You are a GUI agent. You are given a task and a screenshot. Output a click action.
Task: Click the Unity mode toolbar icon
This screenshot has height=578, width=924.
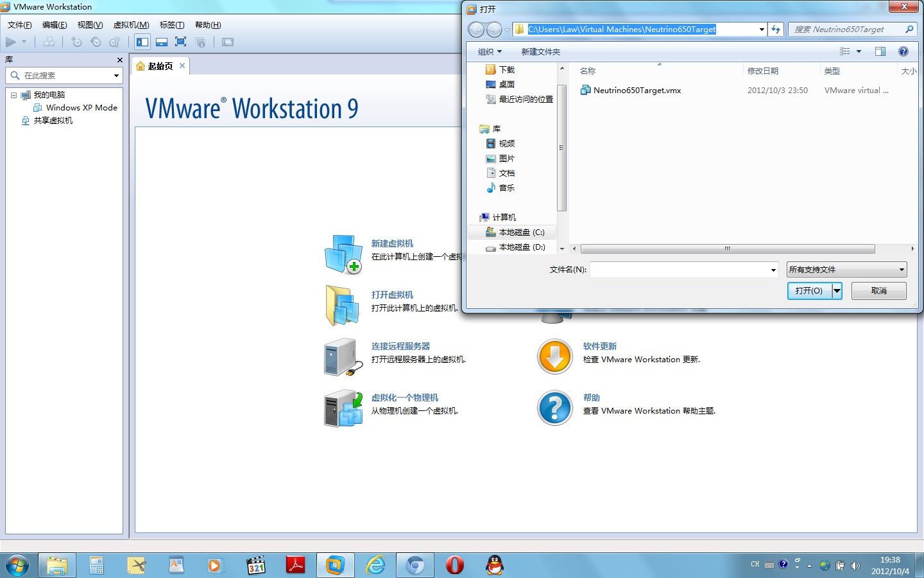click(200, 42)
